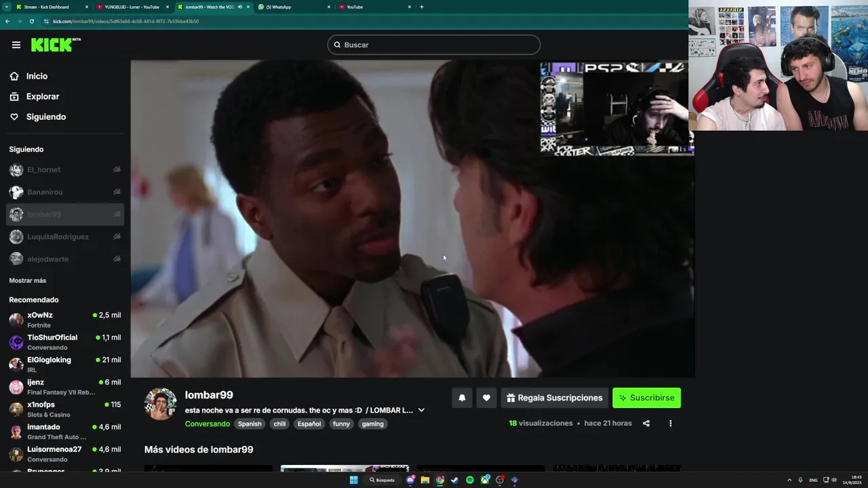Viewport: 868px width, 488px height.
Task: Open File Explorer from the taskbar
Action: coord(425,480)
